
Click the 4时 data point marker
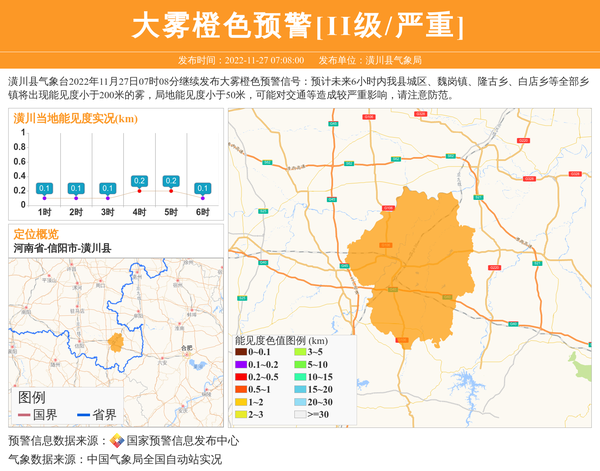coord(140,191)
